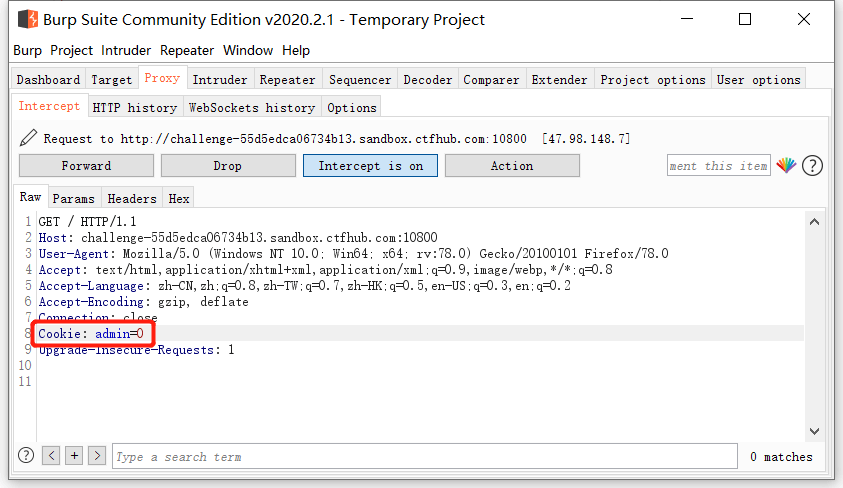
Task: Toggle the Intercept is on button
Action: [x=370, y=166]
